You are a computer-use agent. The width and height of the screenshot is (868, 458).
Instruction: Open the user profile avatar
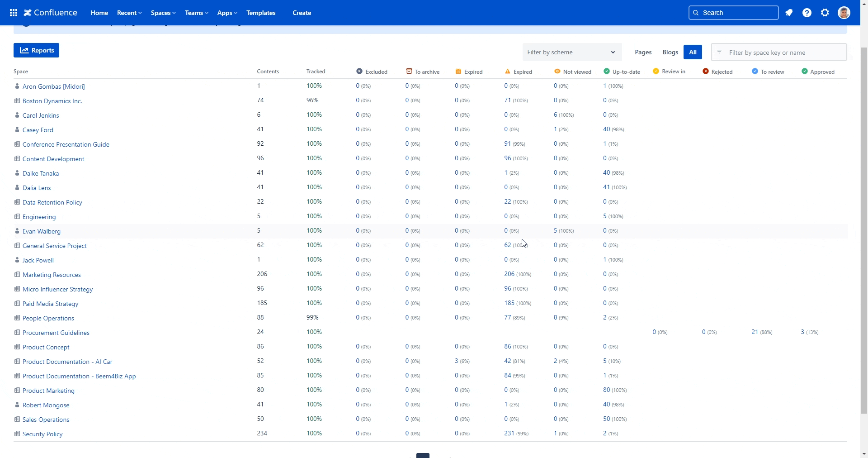coord(844,13)
